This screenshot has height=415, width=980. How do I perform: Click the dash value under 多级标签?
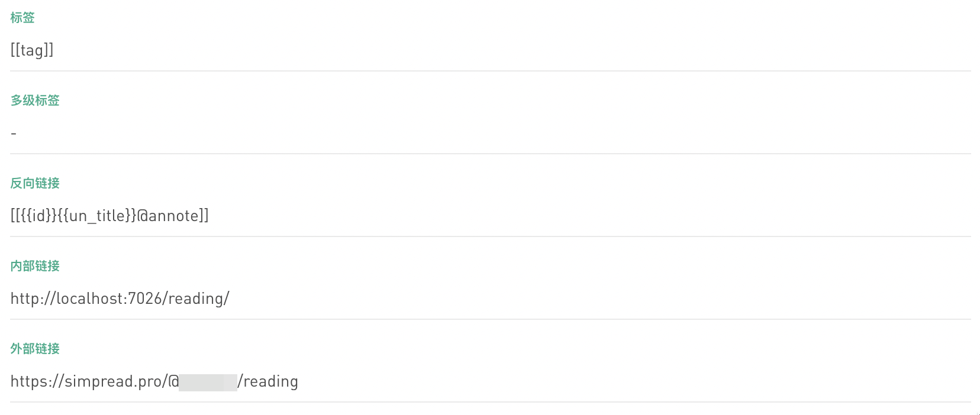click(14, 134)
